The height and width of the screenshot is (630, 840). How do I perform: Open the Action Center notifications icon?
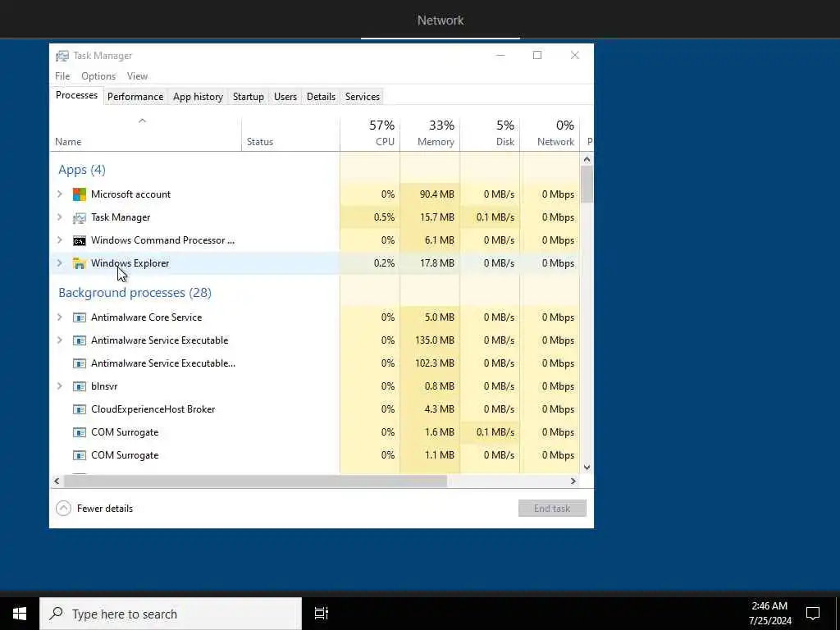813,613
